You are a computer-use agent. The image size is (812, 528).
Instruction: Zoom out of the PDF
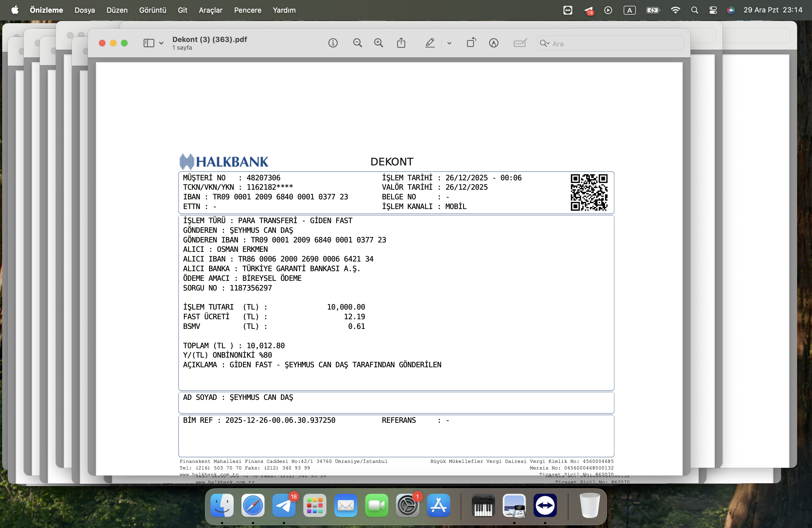(x=358, y=43)
